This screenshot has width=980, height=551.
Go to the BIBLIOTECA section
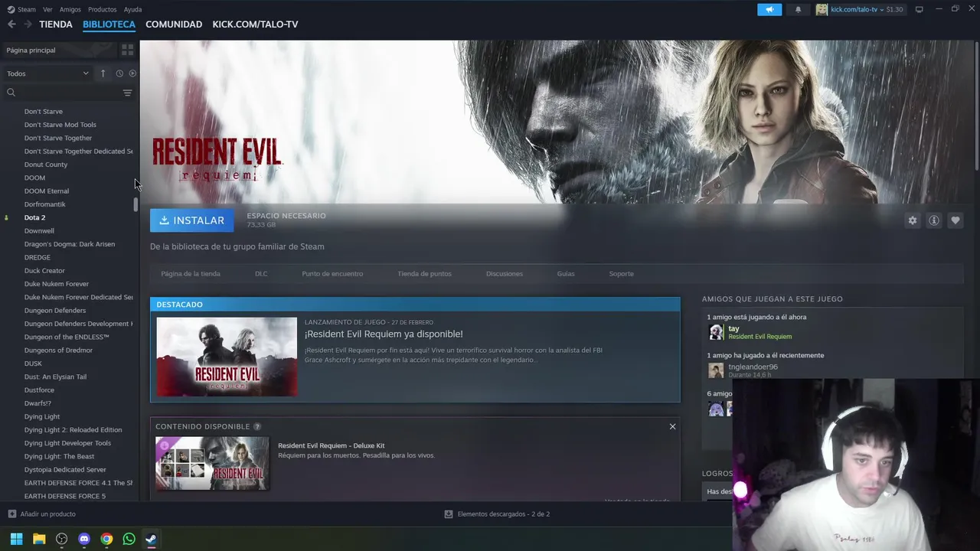pos(109,24)
